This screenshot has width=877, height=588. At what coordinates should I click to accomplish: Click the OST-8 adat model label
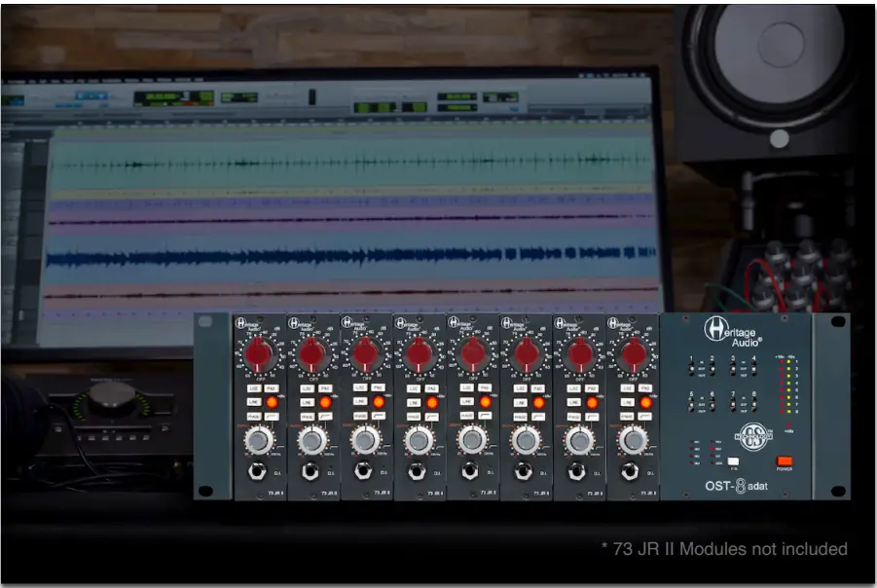pos(736,486)
